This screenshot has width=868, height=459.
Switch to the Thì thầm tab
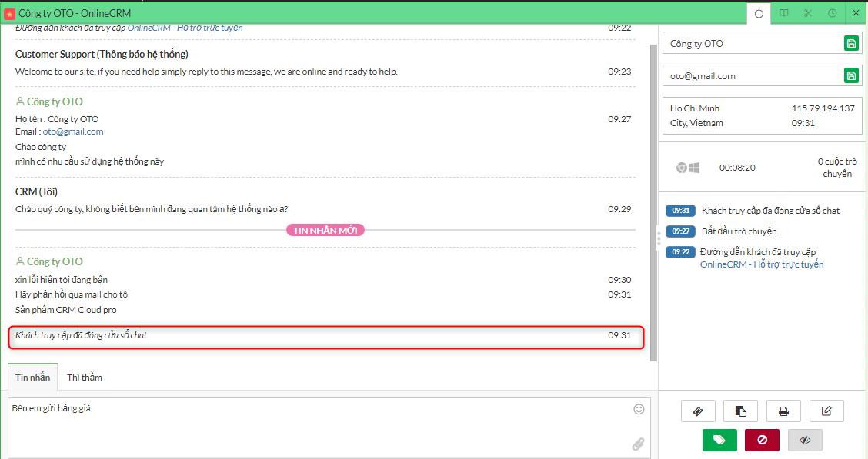84,378
